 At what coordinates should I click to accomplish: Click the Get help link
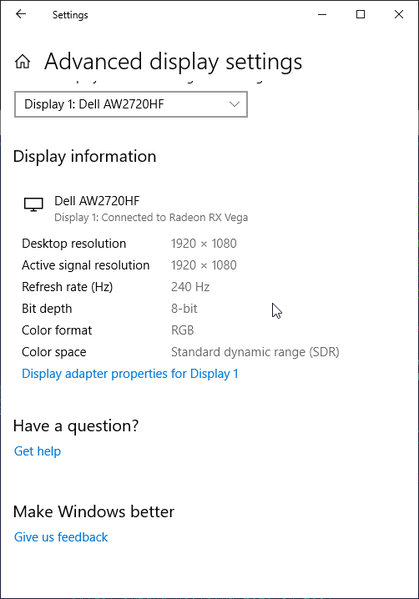coord(37,451)
